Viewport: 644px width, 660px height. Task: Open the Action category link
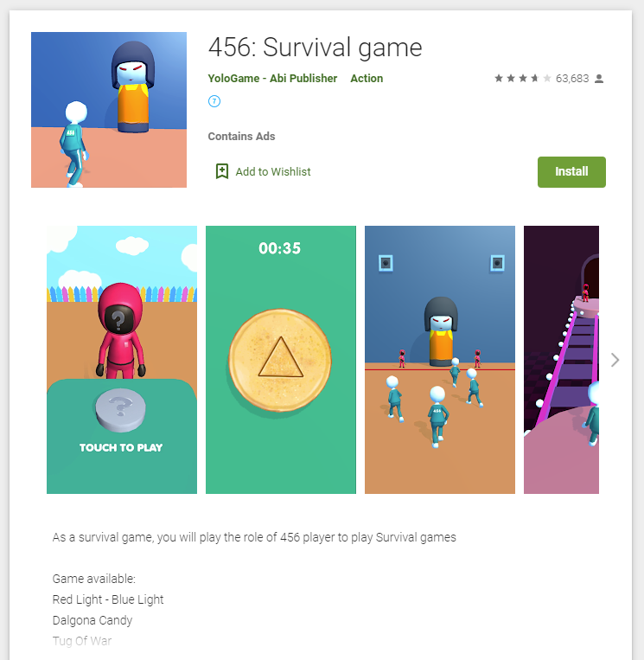[x=367, y=79]
